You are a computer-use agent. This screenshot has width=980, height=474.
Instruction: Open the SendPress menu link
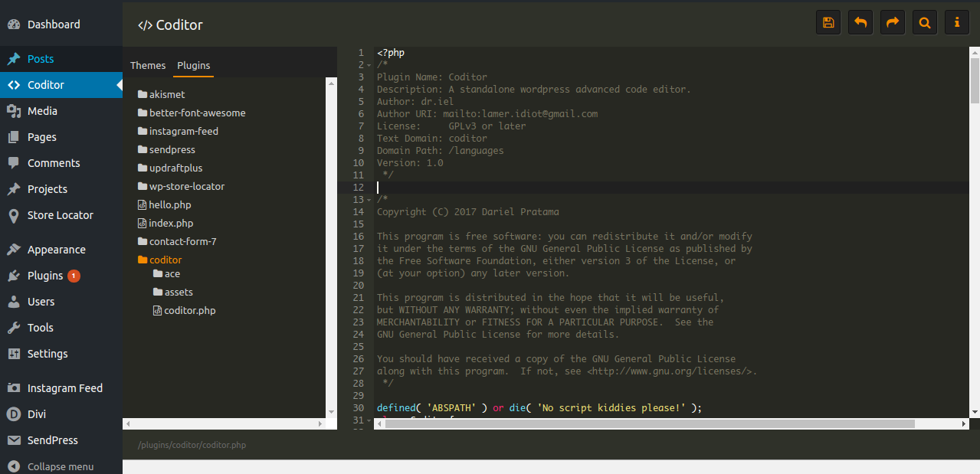tap(53, 440)
